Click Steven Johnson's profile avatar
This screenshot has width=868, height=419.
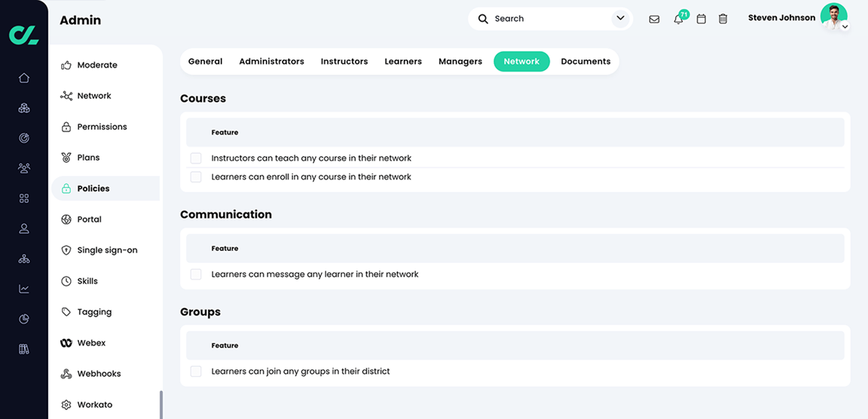(x=833, y=16)
